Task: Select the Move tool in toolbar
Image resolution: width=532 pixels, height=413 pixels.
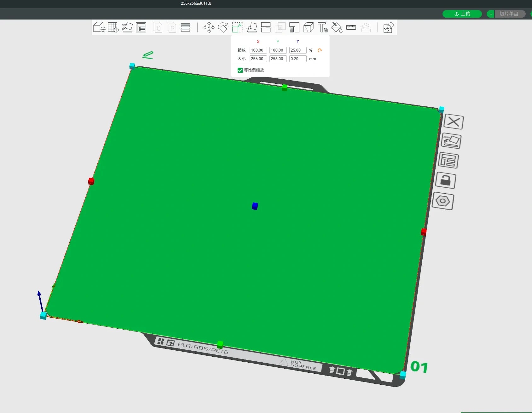Action: point(209,27)
